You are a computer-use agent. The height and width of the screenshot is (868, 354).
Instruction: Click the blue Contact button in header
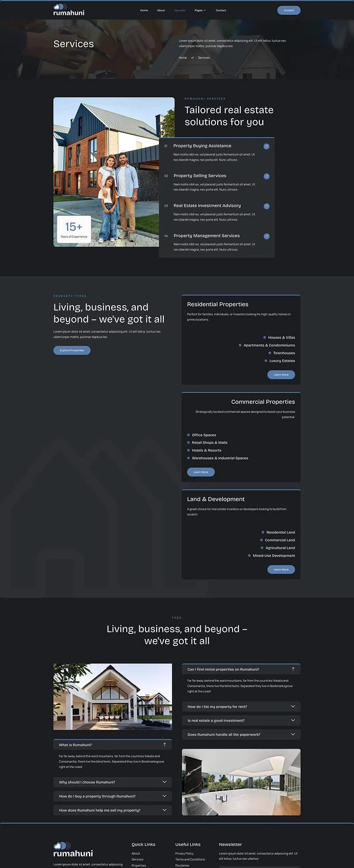[289, 10]
